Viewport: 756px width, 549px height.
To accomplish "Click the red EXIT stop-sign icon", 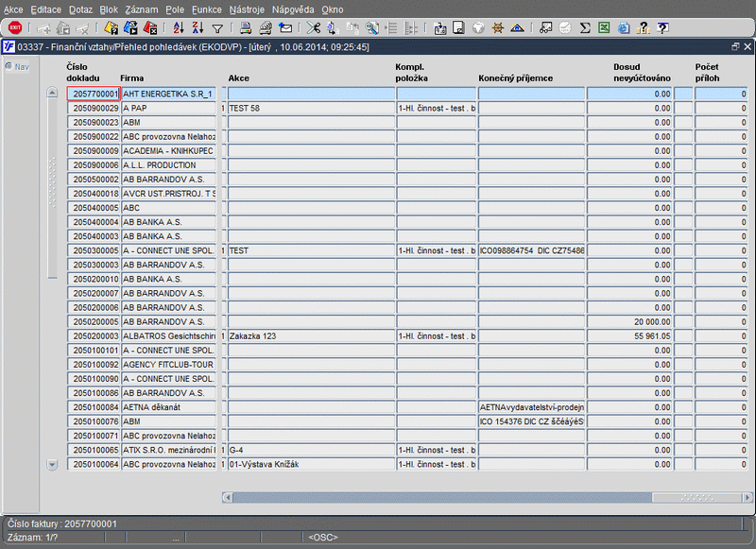I will click(15, 28).
